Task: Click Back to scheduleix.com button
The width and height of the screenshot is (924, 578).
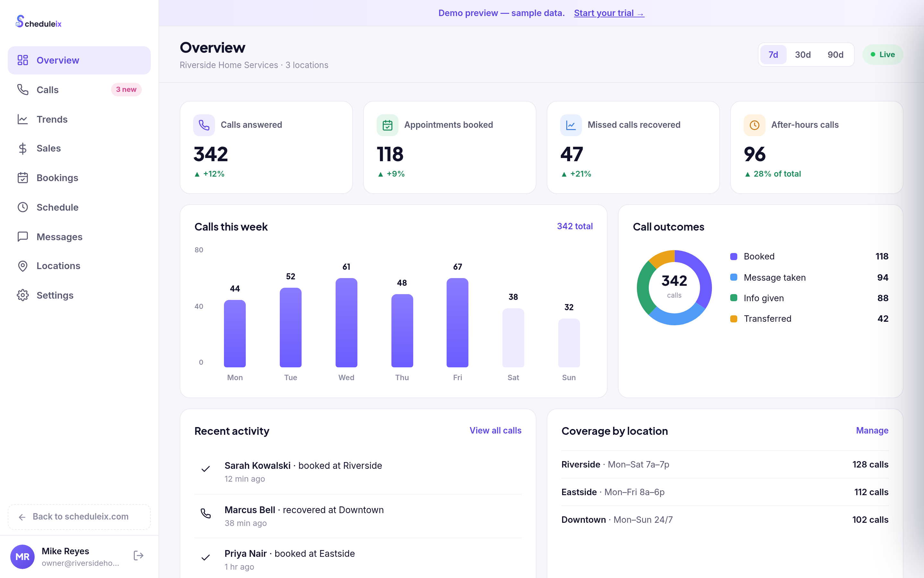Action: 79,517
